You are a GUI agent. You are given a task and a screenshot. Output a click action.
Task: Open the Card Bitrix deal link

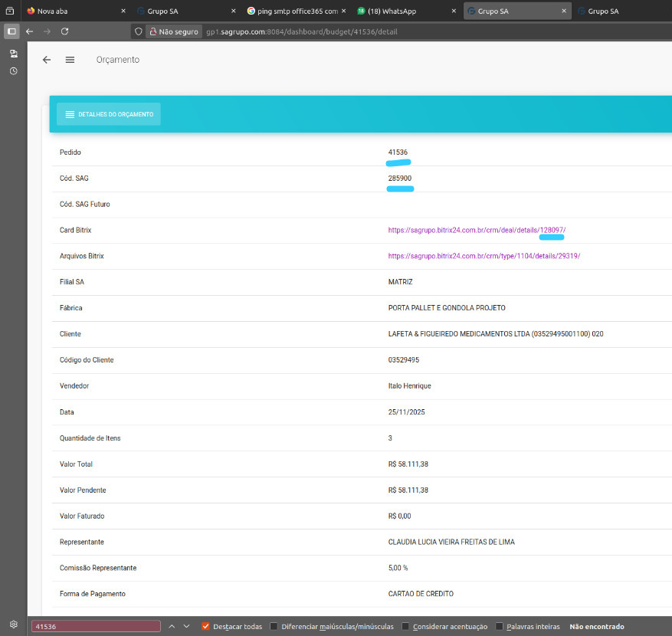[x=477, y=230]
